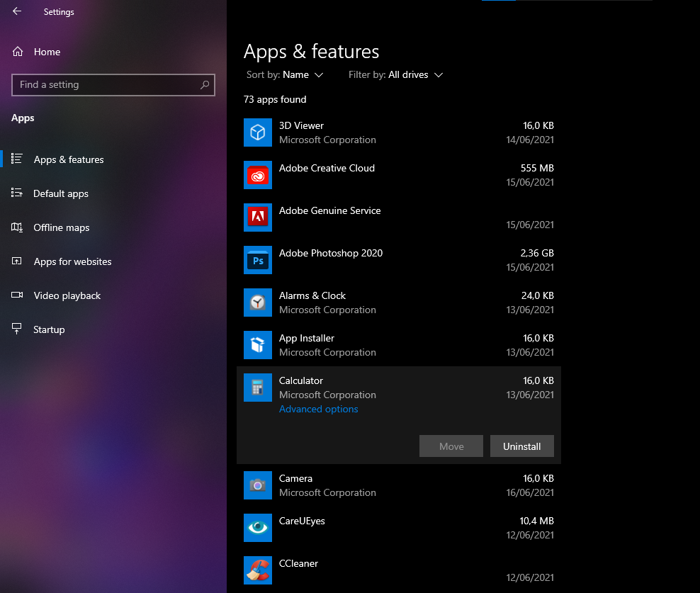Click the Startup sidebar icon
The image size is (700, 593).
17,329
